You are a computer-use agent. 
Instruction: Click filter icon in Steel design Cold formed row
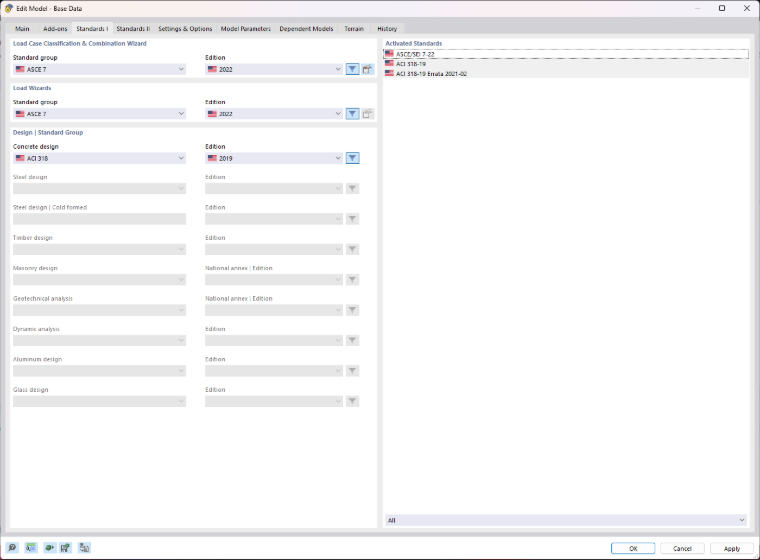[x=352, y=219]
